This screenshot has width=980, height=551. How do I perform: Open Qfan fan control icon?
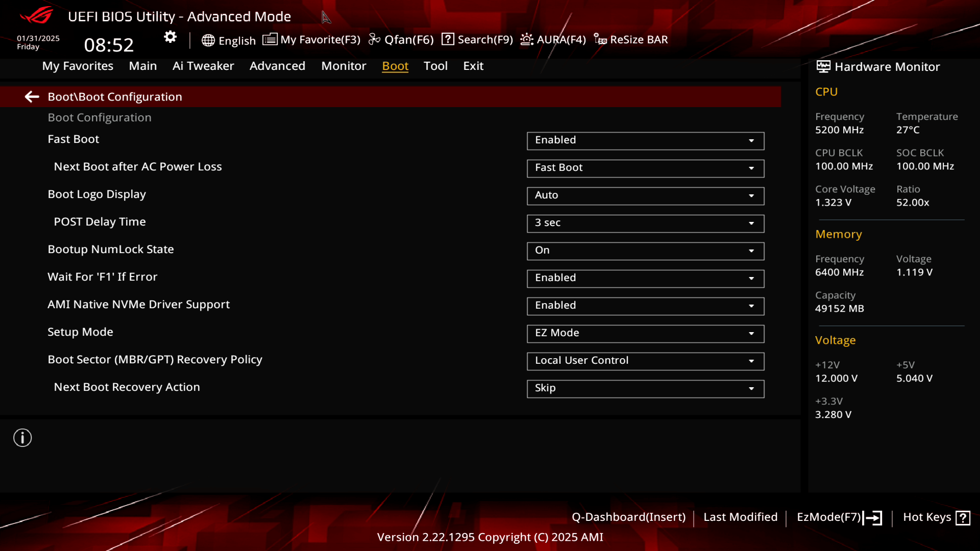[374, 39]
